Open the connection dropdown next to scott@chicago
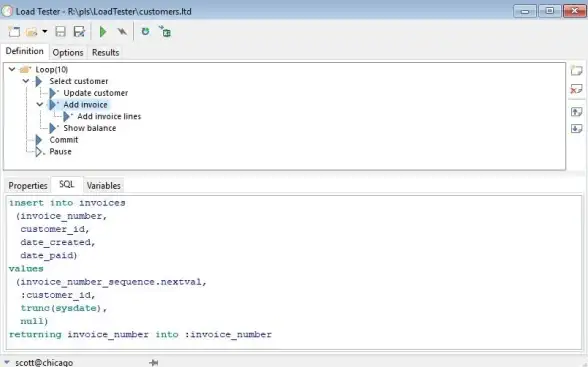Image resolution: width=588 pixels, height=367 pixels. tap(7, 362)
